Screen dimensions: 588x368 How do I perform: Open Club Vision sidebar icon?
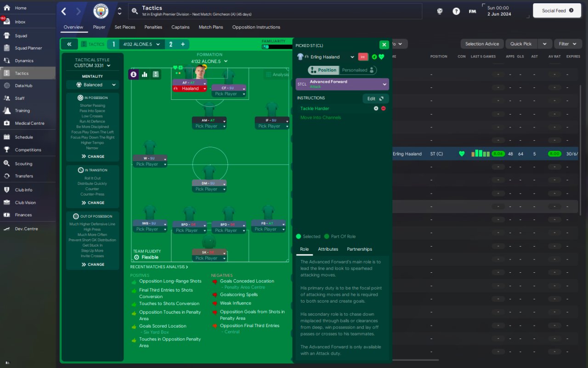[6, 202]
